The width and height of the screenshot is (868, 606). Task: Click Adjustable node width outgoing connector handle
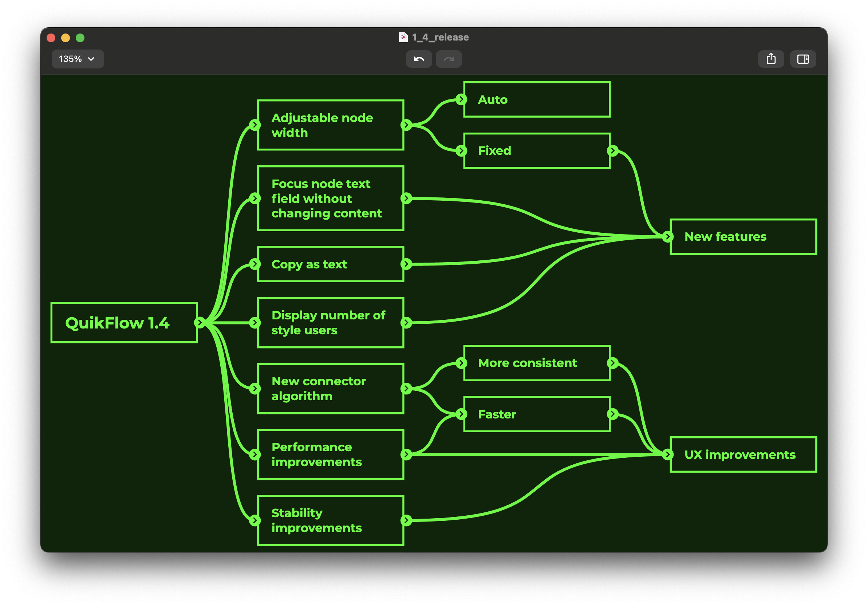pyautogui.click(x=406, y=125)
